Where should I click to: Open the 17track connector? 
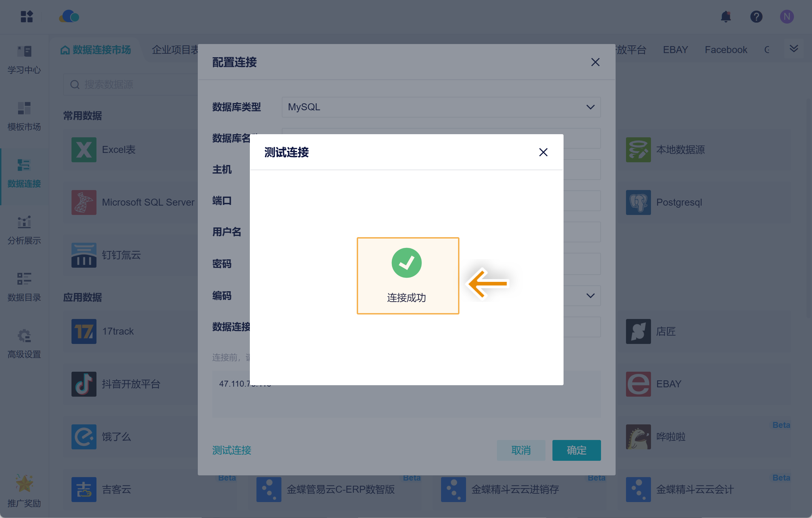click(x=84, y=331)
